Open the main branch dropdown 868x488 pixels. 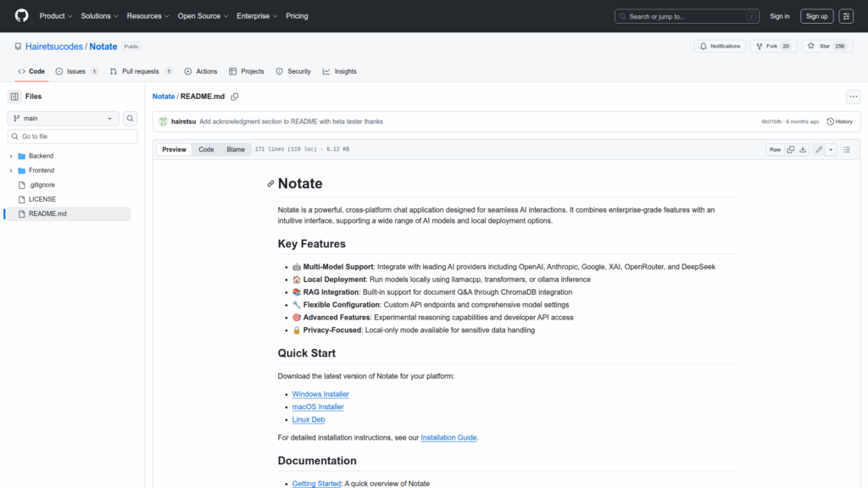(x=64, y=119)
